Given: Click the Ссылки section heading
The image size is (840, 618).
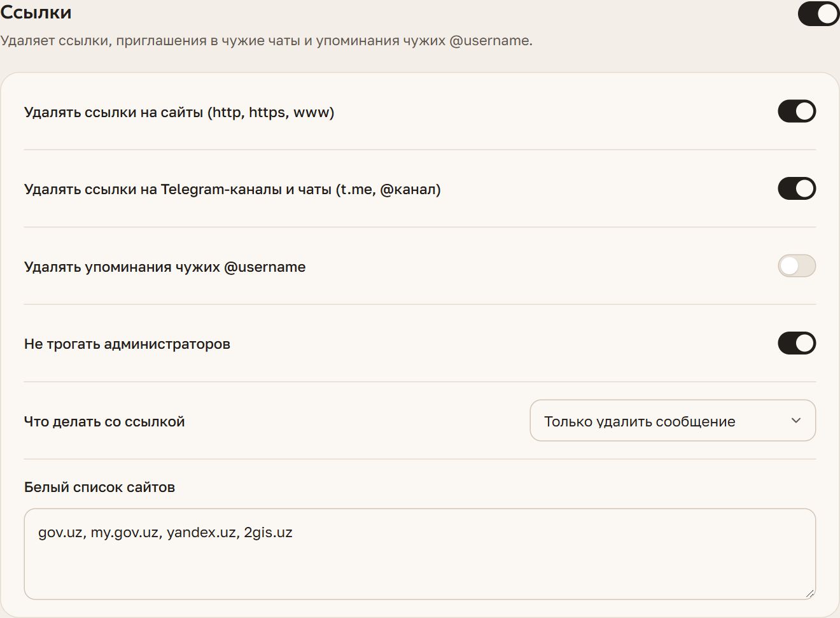Looking at the screenshot, I should click(x=36, y=13).
